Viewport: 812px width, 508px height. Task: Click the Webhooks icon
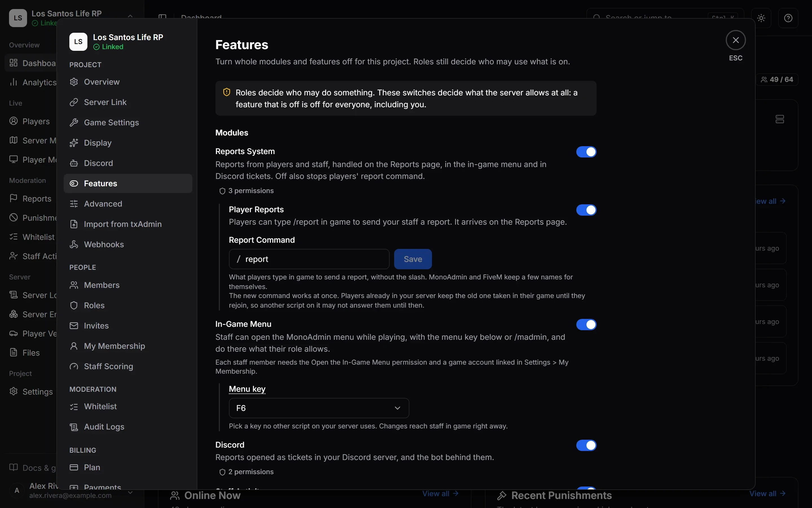(x=74, y=245)
